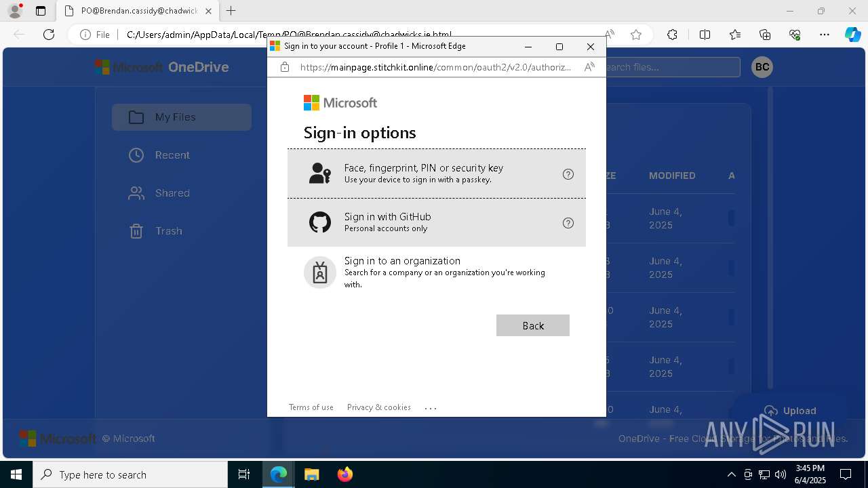Click the popup URL address field
This screenshot has height=488, width=868.
pyautogui.click(x=435, y=67)
